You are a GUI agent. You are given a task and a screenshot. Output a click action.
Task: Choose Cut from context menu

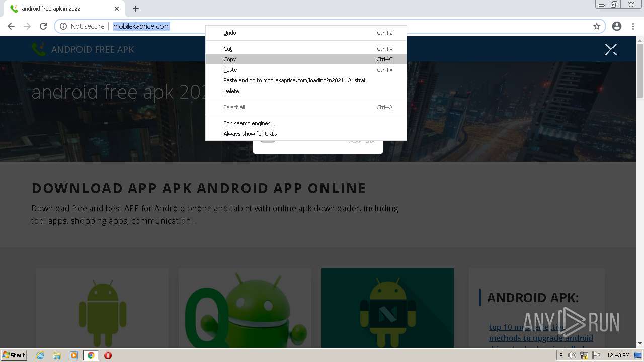306,49
